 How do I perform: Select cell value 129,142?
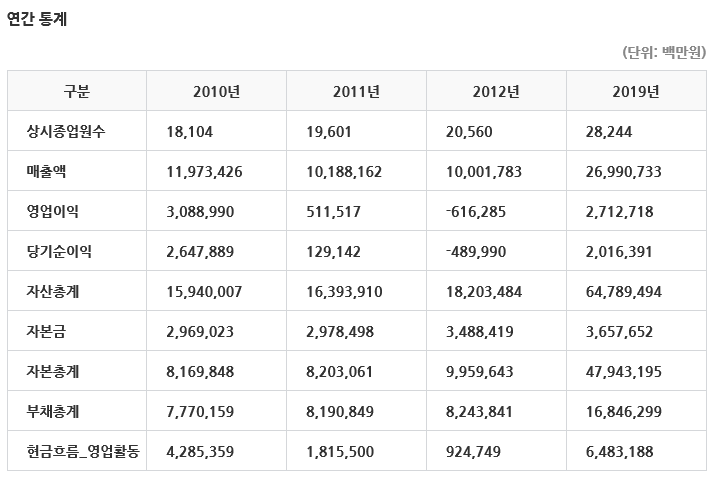333,252
